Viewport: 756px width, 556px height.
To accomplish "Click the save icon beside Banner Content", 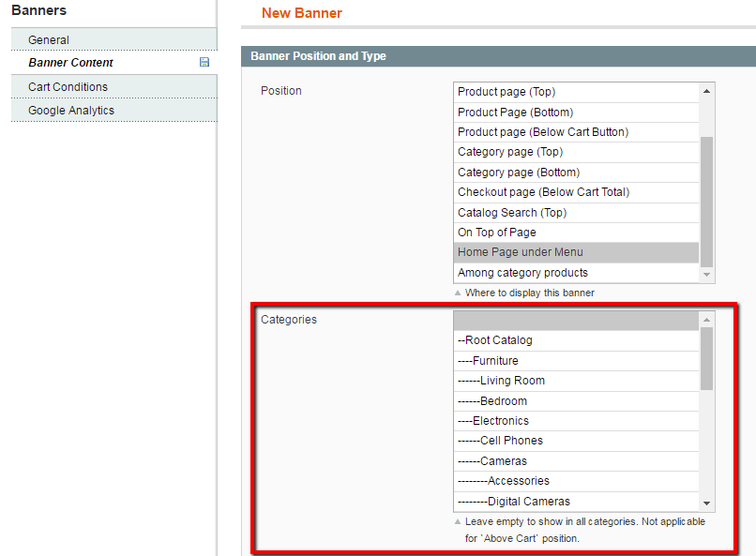I will tap(204, 62).
